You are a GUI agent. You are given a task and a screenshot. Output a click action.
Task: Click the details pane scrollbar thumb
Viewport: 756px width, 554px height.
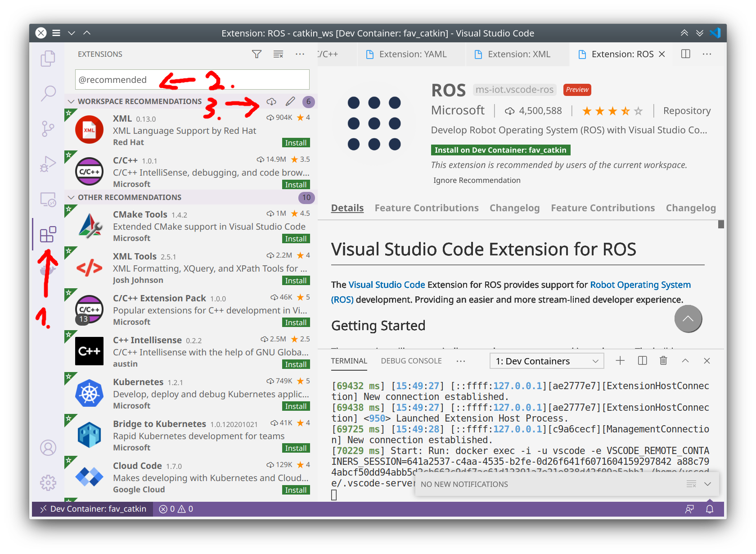click(721, 224)
